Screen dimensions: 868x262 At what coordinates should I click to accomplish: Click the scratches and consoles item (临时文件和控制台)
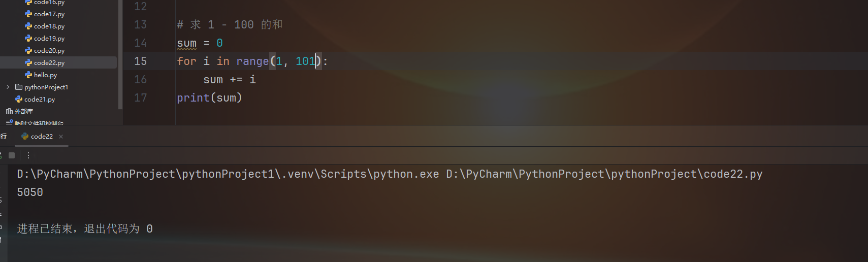point(35,123)
